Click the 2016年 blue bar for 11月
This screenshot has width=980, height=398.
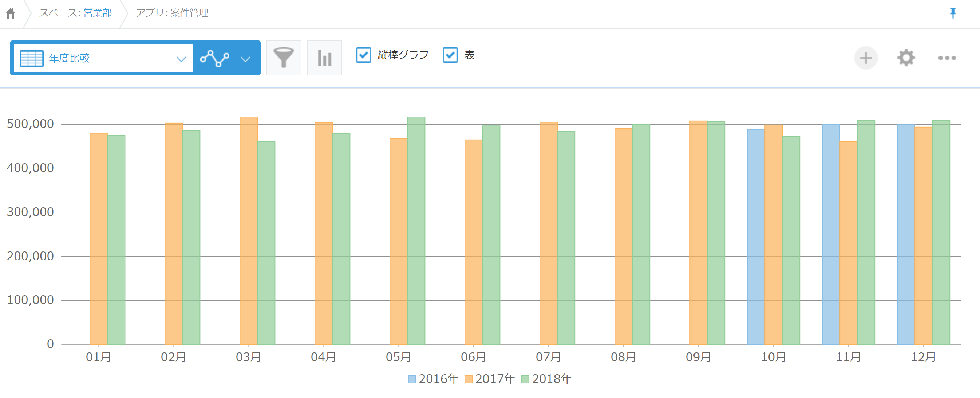[x=831, y=234]
